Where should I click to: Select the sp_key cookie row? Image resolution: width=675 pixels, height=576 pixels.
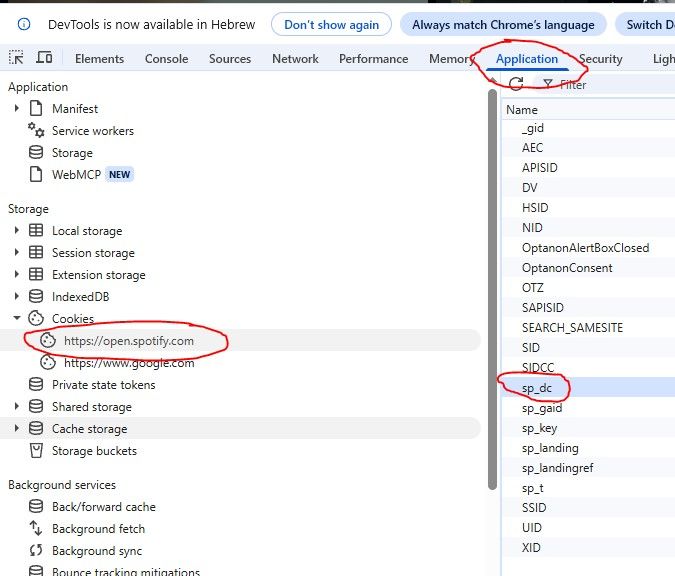click(x=588, y=428)
